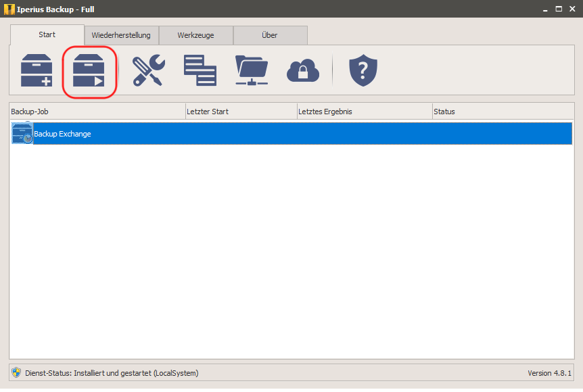The width and height of the screenshot is (583, 392).
Task: Create a new backup job
Action: point(37,70)
